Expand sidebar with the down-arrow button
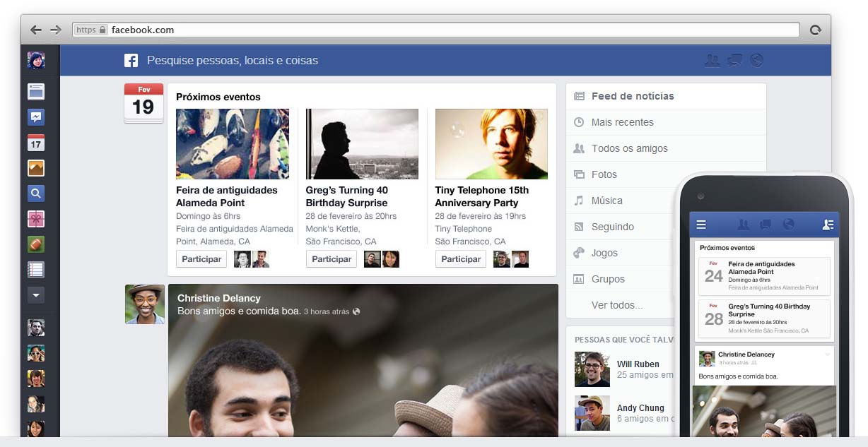The height and width of the screenshot is (447, 868). 36,295
